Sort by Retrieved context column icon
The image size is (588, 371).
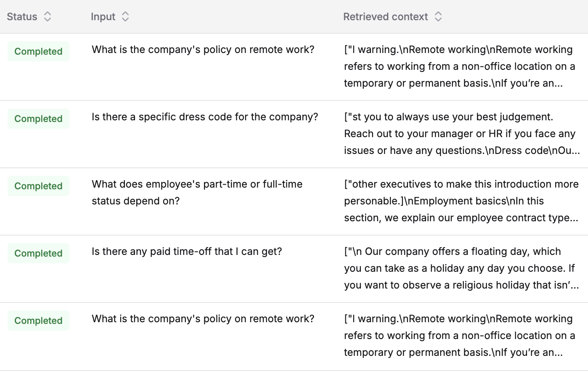pyautogui.click(x=438, y=17)
